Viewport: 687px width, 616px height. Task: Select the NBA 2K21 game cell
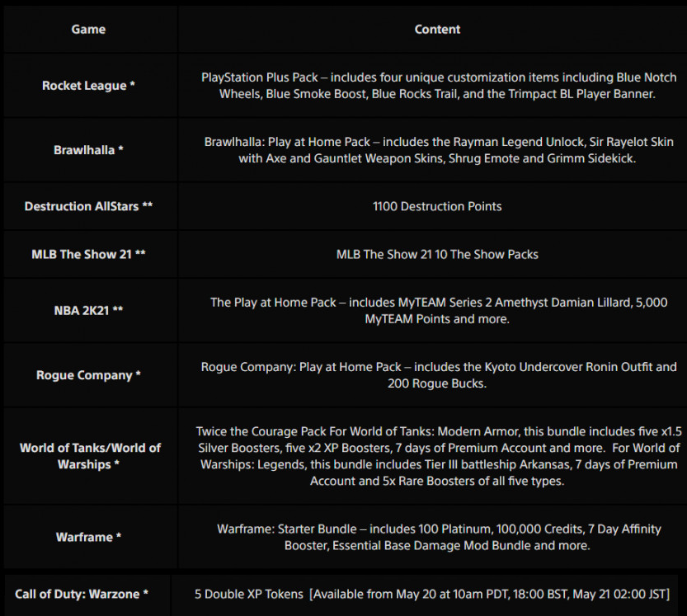point(88,311)
